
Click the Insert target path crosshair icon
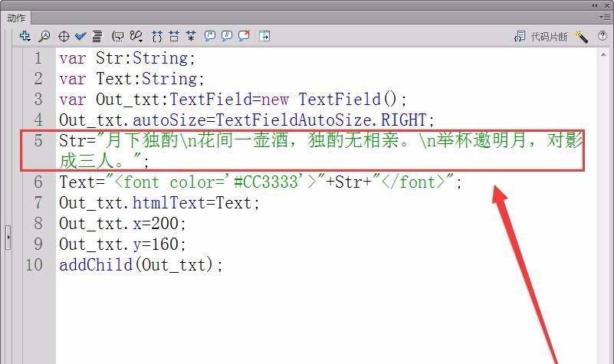click(64, 37)
